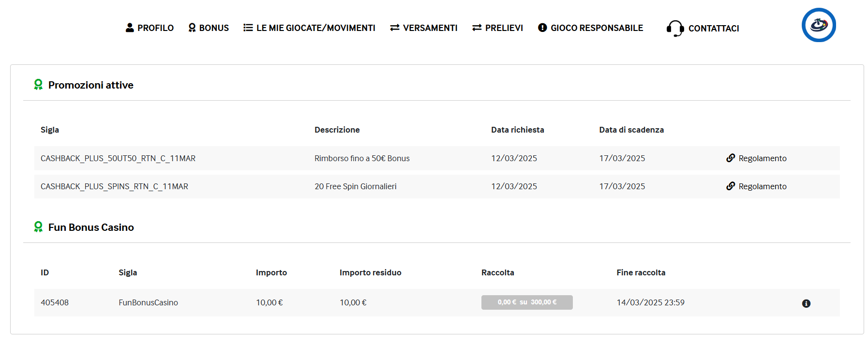
Task: Click the exclamation icon beside Gioco Responsabile
Action: [542, 28]
